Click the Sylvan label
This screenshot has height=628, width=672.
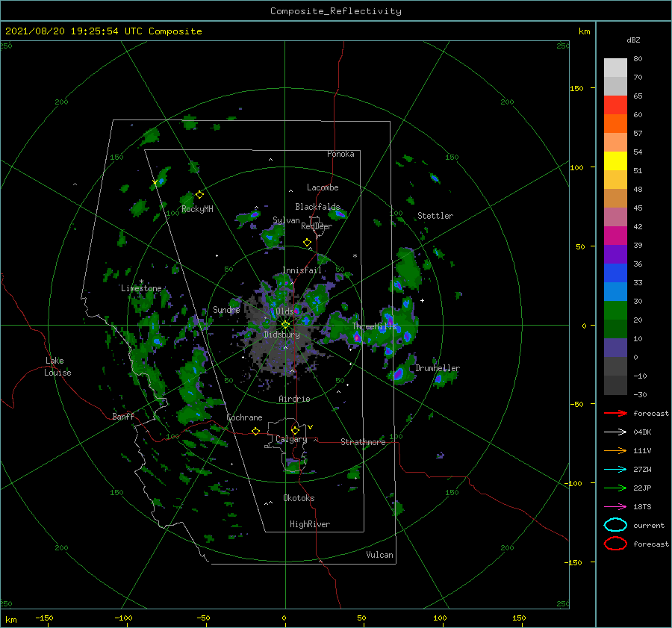[x=286, y=220]
